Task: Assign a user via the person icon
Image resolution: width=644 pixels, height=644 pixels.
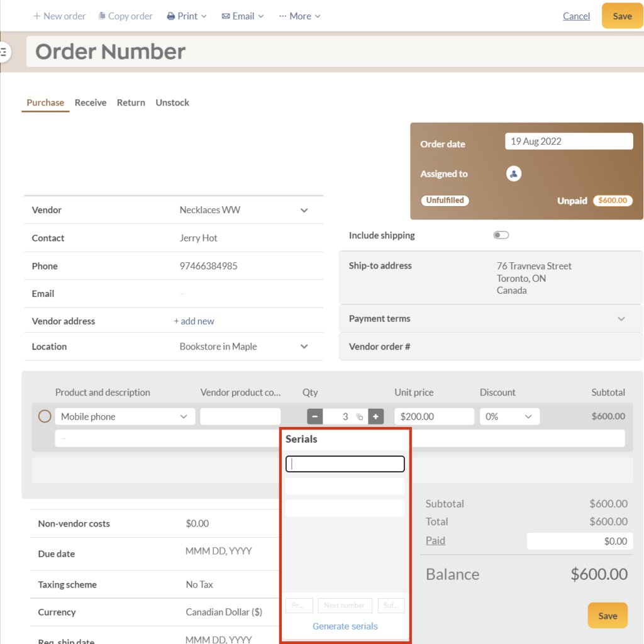Action: [x=514, y=174]
